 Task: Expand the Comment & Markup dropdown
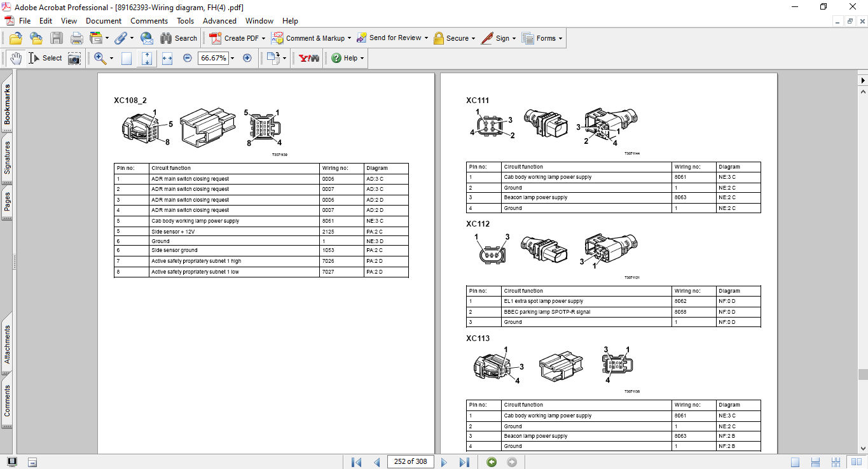(x=349, y=38)
